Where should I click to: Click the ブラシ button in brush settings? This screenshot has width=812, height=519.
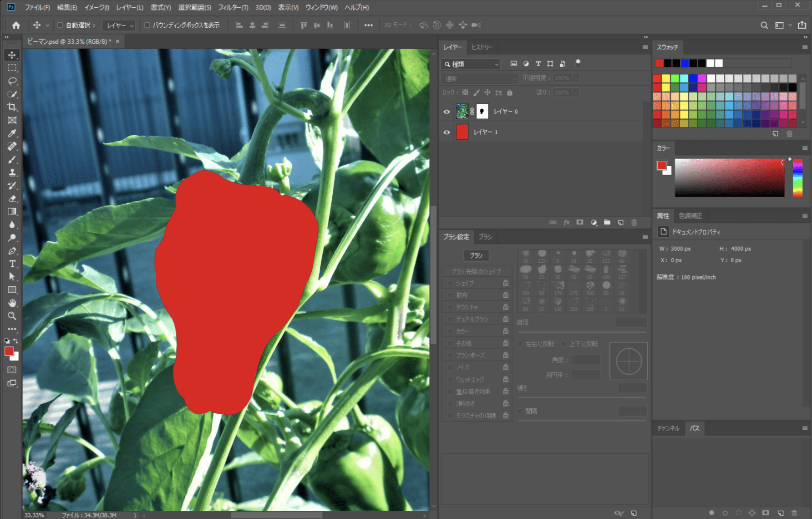[476, 255]
